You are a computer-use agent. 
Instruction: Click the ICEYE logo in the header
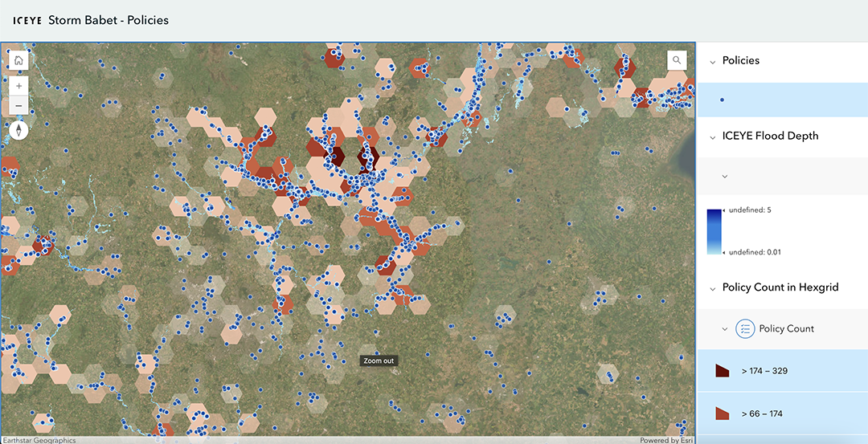[27, 20]
